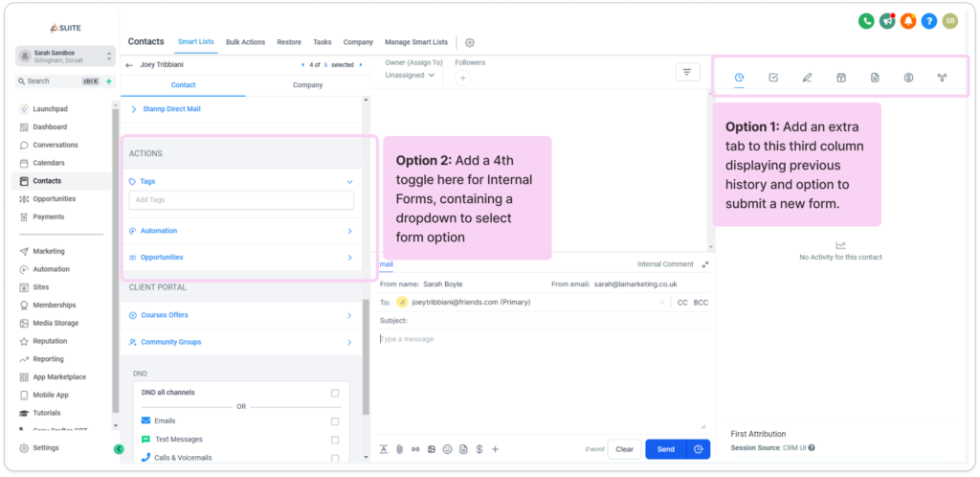Image resolution: width=980 pixels, height=477 pixels.
Task: Open the emoji picker icon
Action: click(x=448, y=449)
